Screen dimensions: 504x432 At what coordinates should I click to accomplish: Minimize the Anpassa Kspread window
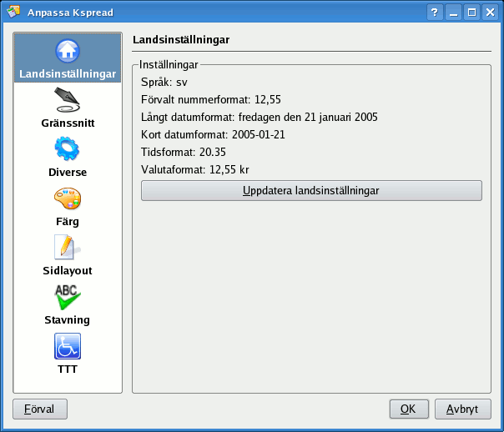(454, 13)
